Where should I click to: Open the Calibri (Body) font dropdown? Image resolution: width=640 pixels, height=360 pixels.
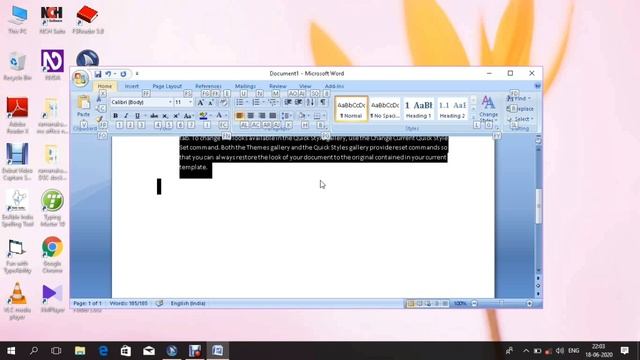point(170,102)
